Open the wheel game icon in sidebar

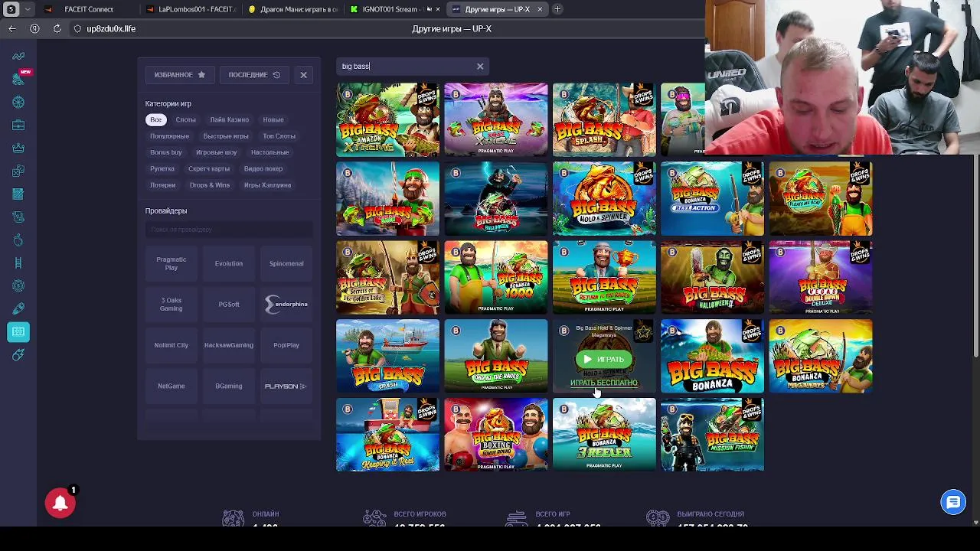click(x=18, y=102)
